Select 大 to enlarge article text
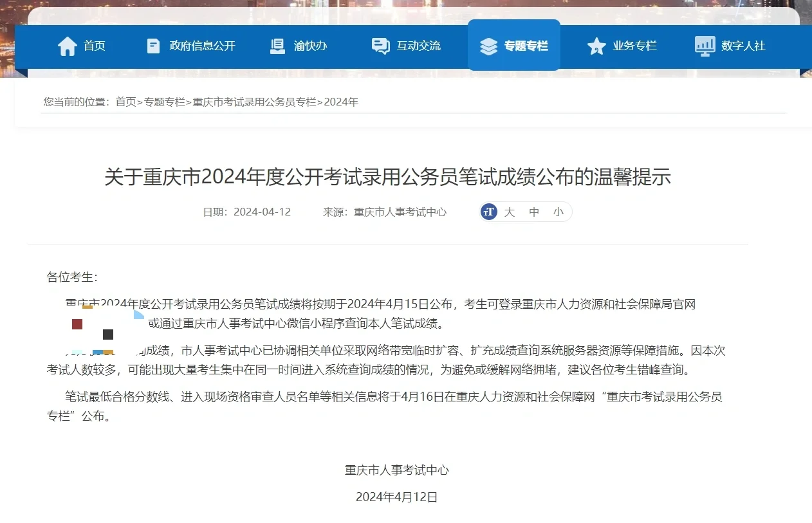 (509, 212)
